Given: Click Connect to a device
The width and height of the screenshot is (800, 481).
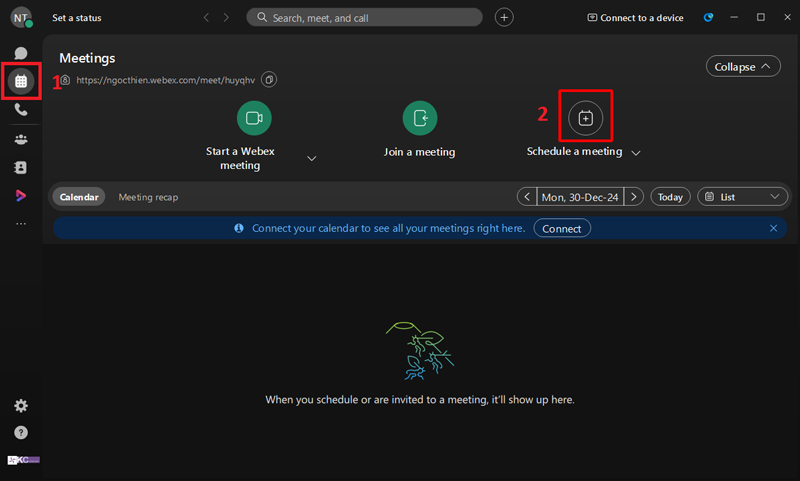Looking at the screenshot, I should [x=635, y=18].
